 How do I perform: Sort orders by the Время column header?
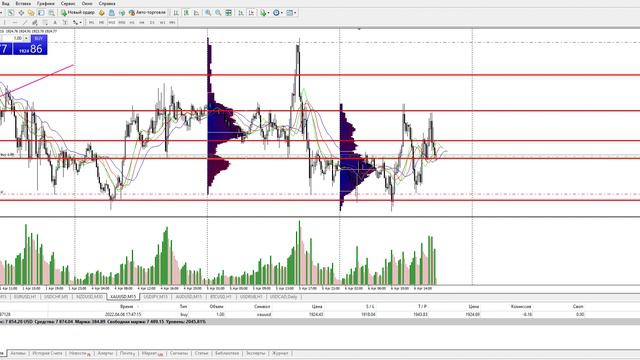point(127,306)
